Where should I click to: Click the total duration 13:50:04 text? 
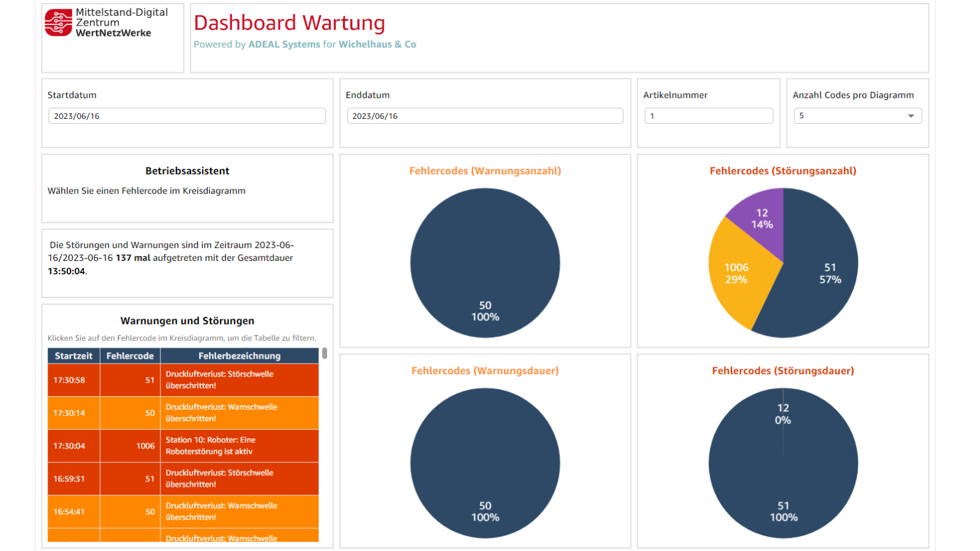click(x=67, y=271)
